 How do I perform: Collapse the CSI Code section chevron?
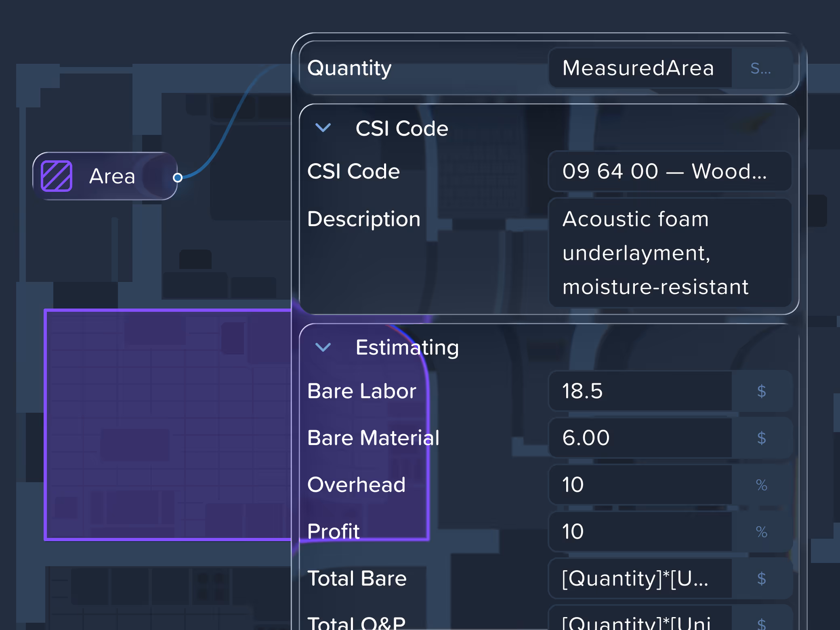point(323,128)
